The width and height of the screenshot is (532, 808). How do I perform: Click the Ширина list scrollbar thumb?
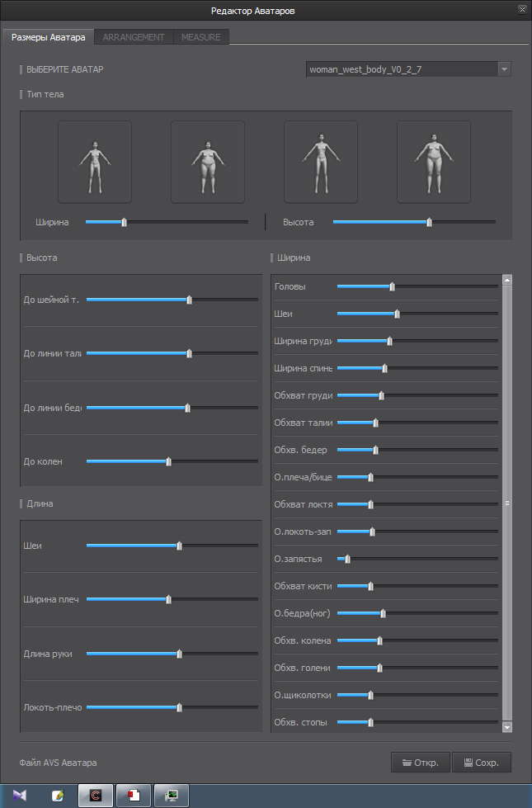[507, 503]
